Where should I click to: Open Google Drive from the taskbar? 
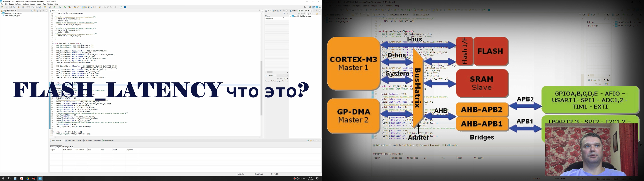[x=28, y=178]
